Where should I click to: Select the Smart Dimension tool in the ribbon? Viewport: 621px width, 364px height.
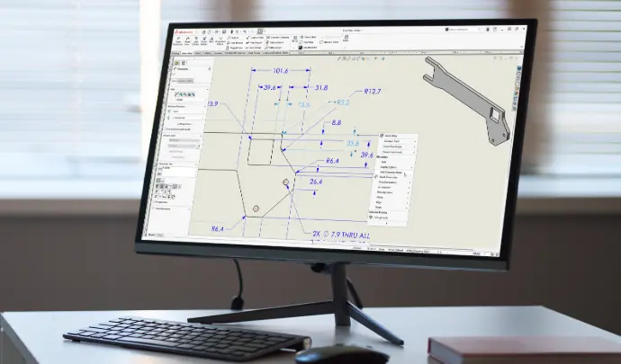178,40
